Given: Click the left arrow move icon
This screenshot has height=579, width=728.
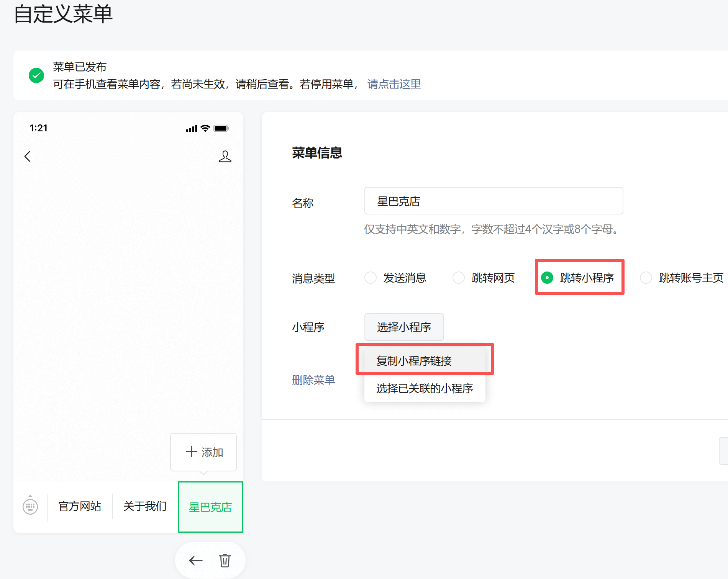Looking at the screenshot, I should [x=196, y=561].
